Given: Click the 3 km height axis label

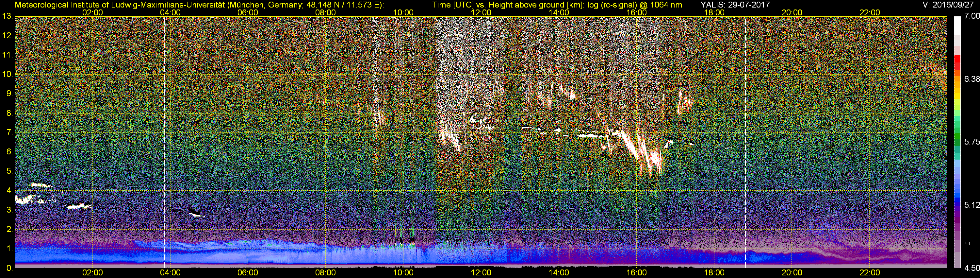Looking at the screenshot, I should [x=9, y=210].
